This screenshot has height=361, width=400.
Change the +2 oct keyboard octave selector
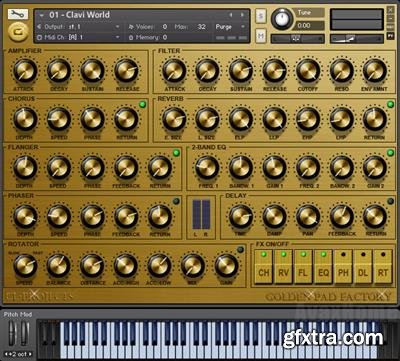(x=18, y=354)
